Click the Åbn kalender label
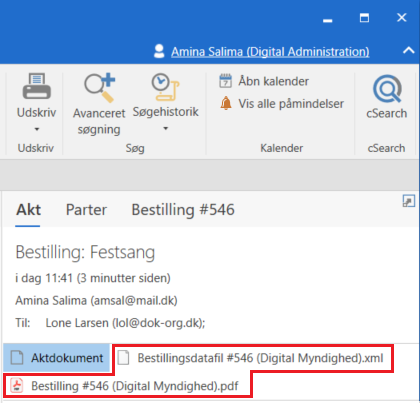The height and width of the screenshot is (403, 420). [x=274, y=81]
